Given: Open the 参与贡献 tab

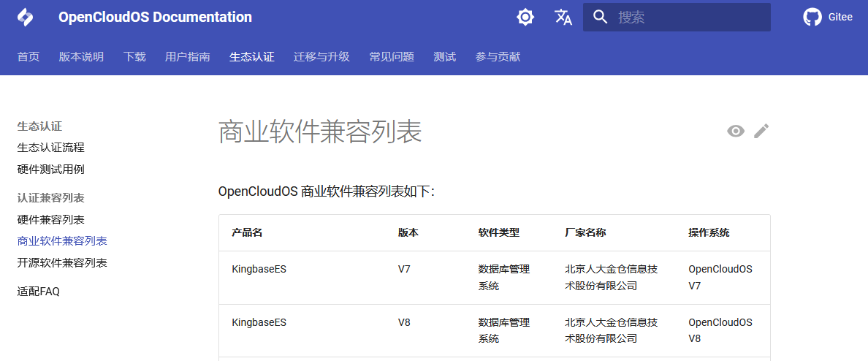Looking at the screenshot, I should (x=498, y=56).
